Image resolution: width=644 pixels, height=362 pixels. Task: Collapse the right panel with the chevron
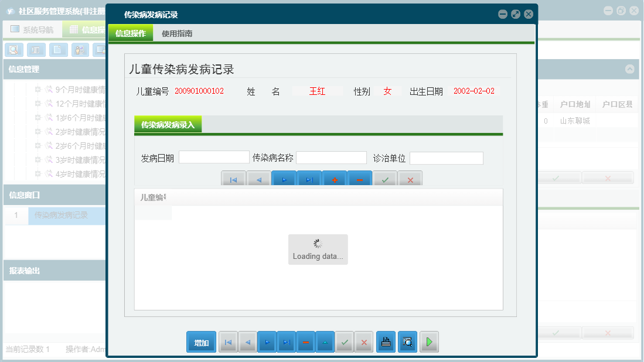(x=630, y=69)
